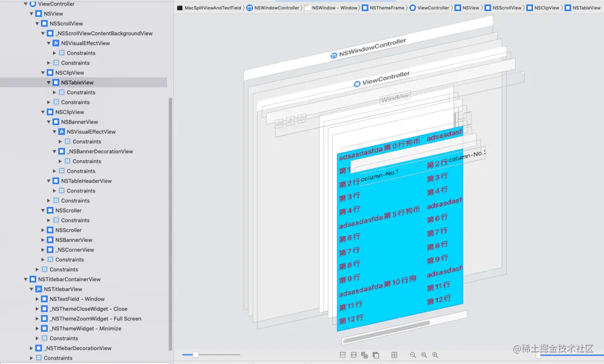The width and height of the screenshot is (604, 364).
Task: Select the _NSScrollViewContentBackgroundView tree row
Action: (83, 33)
